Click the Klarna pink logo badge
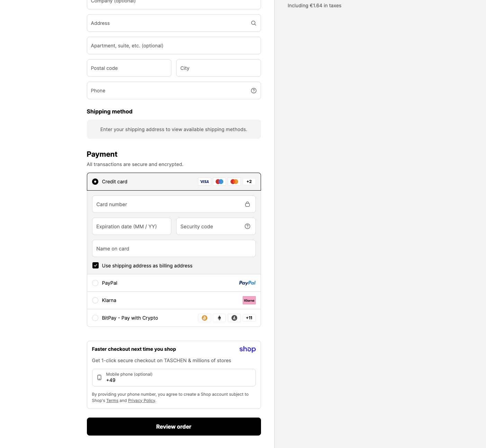 [249, 300]
